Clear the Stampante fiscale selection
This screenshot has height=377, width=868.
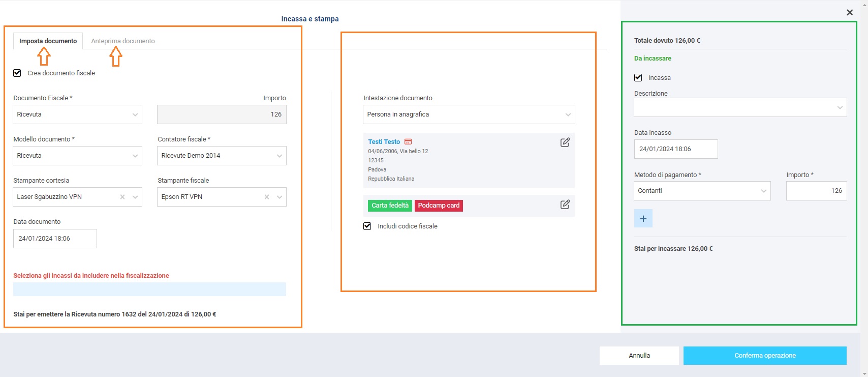(x=267, y=197)
